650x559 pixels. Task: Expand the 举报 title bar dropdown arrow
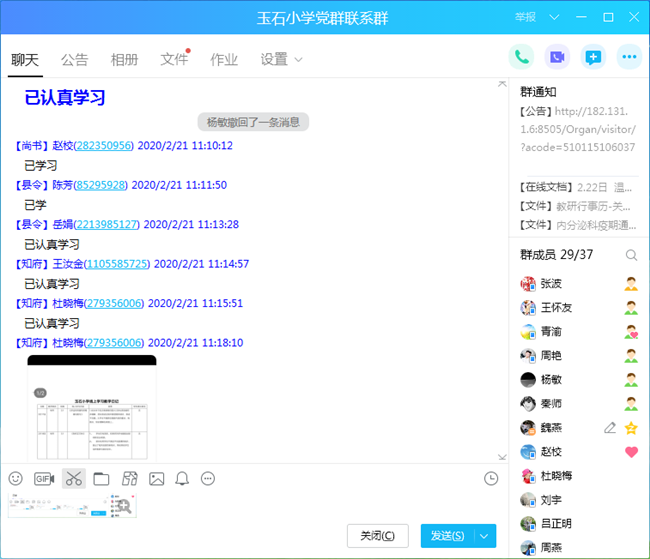coord(547,18)
